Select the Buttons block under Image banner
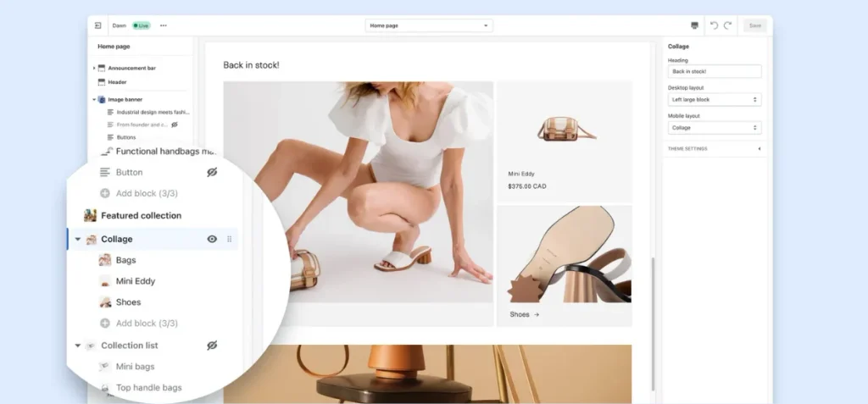This screenshot has width=868, height=404. [126, 137]
